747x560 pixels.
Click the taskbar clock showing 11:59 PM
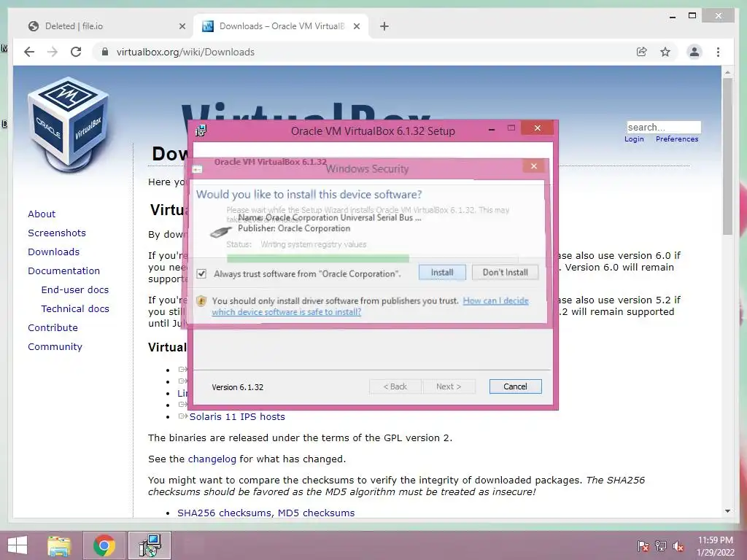(716, 545)
